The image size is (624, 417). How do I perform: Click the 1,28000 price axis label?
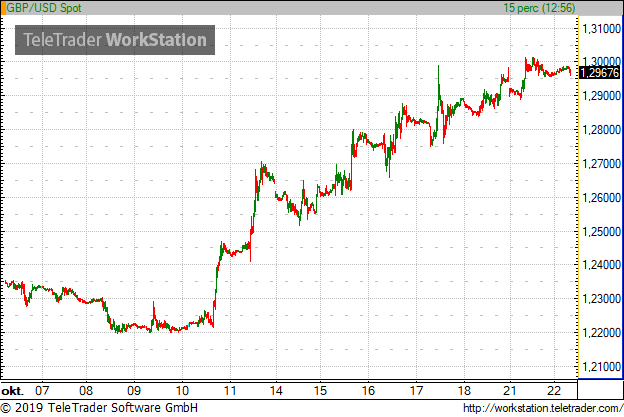tap(601, 130)
